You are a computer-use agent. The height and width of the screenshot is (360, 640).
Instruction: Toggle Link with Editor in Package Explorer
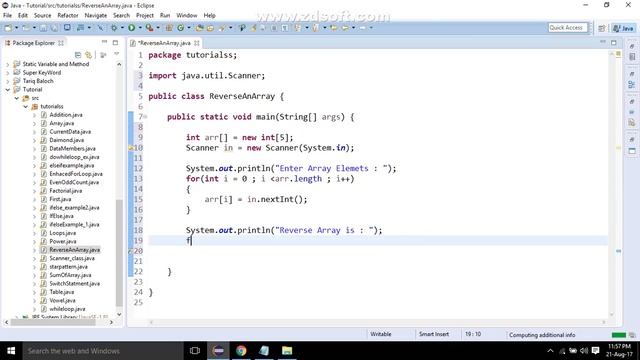[x=88, y=55]
